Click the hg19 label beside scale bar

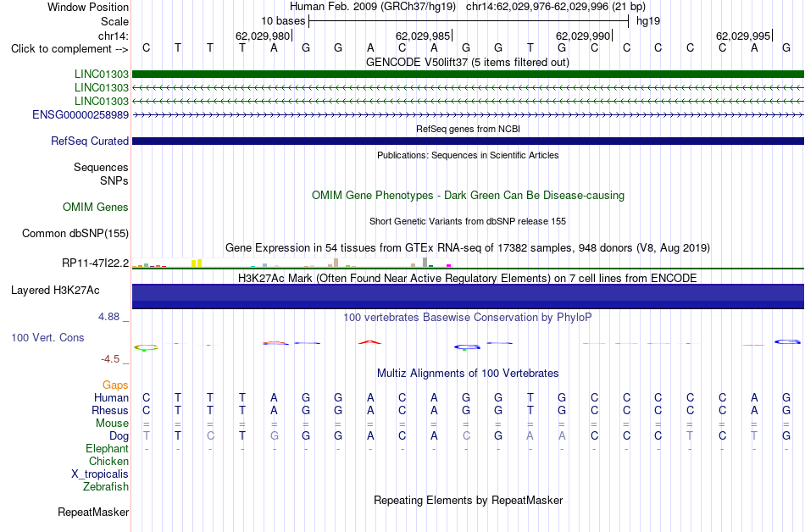click(x=648, y=21)
